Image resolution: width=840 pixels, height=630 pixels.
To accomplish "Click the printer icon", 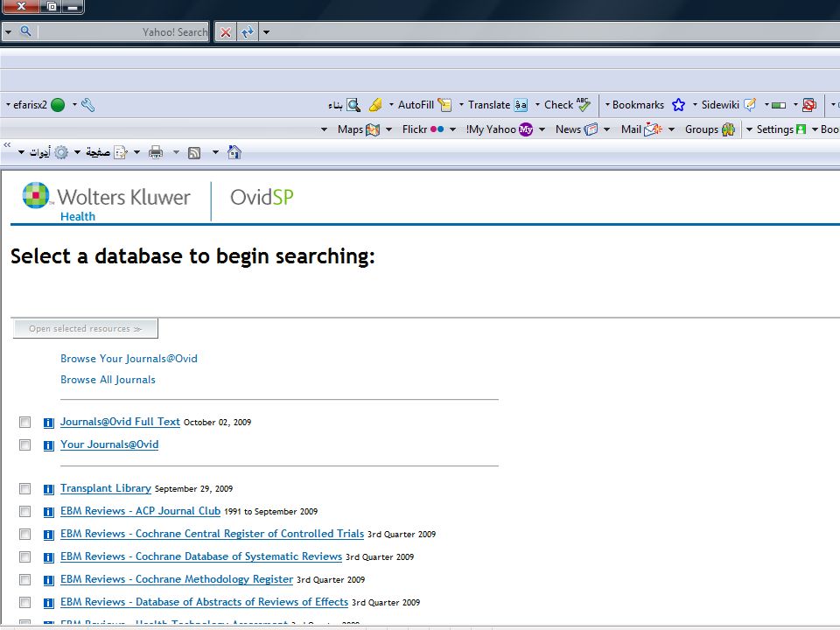I will 156,152.
